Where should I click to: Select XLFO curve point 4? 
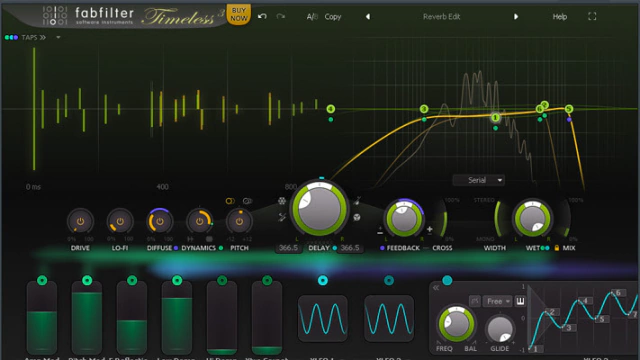[x=585, y=301]
